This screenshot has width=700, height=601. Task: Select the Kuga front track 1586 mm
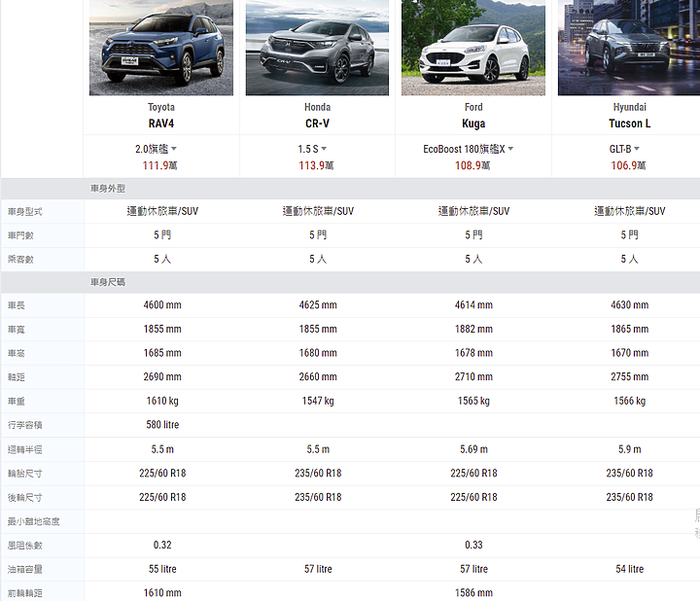(x=473, y=593)
